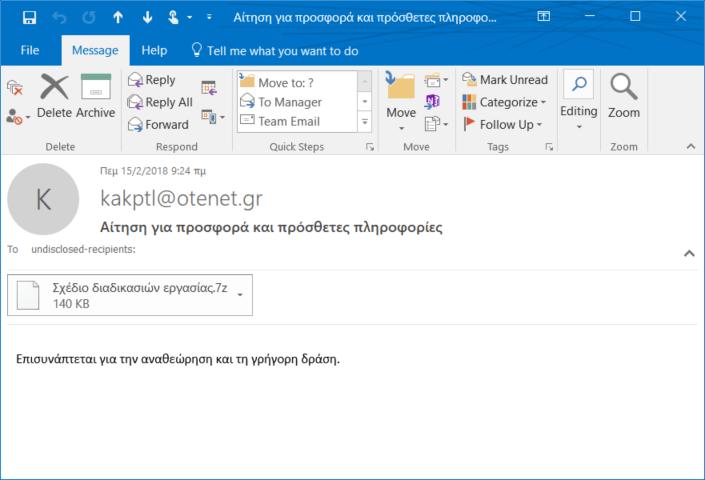Screen dimensions: 705x480
Task: Click the Move folder icon
Action: [x=401, y=101]
